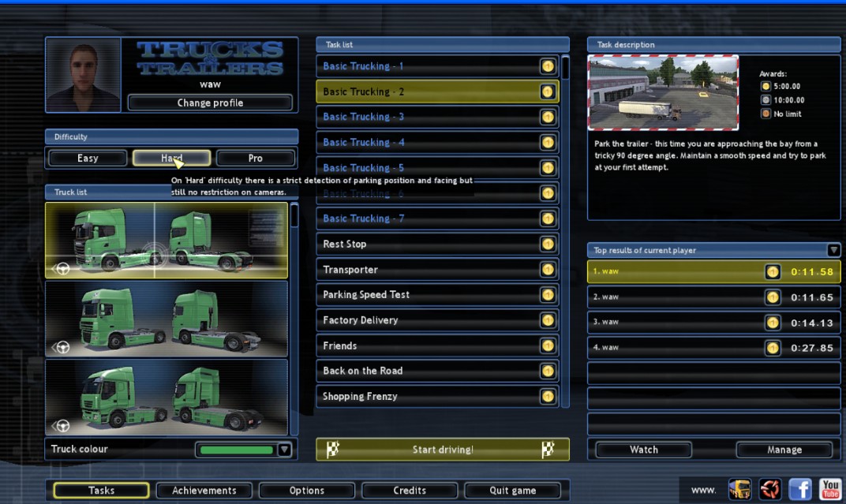This screenshot has width=846, height=504.
Task: Click the gold medal icon on Basic Trucking - 3
Action: [548, 117]
